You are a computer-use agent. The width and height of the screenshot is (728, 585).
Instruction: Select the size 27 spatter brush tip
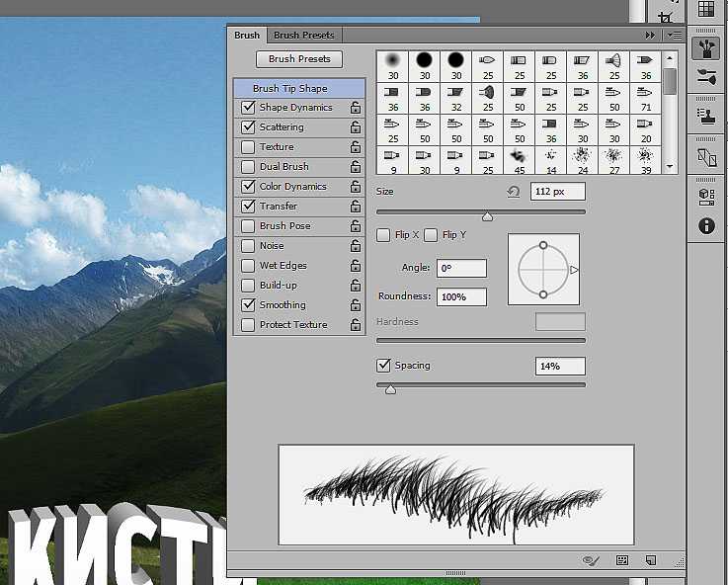tap(614, 160)
